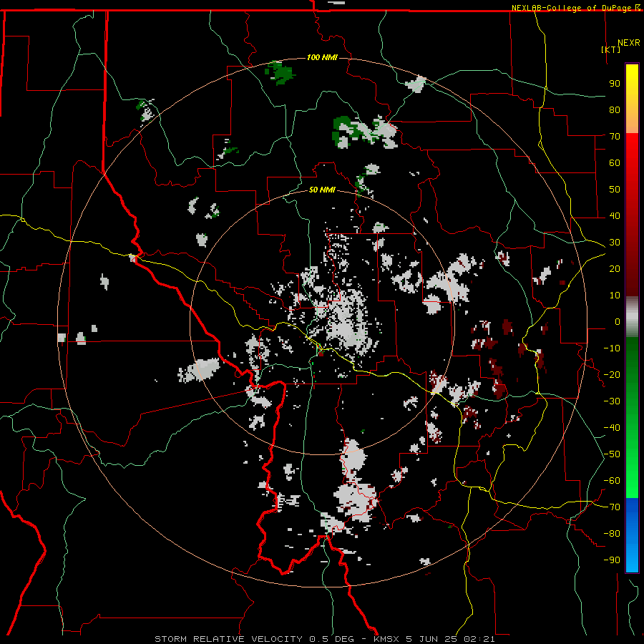This screenshot has height=644, width=644.
Task: Click the positive 80 scale value
Action: (615, 109)
